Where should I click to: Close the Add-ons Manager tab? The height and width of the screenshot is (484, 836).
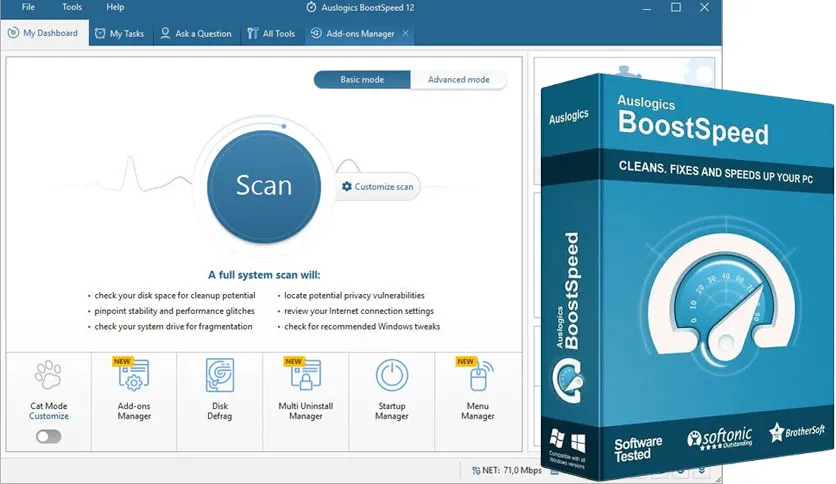pyautogui.click(x=406, y=33)
